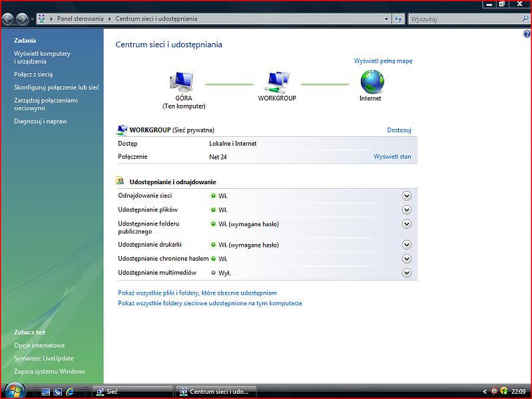Click Pokaż wszystkie foldery sieciowe link
This screenshot has height=399, width=532.
210,303
